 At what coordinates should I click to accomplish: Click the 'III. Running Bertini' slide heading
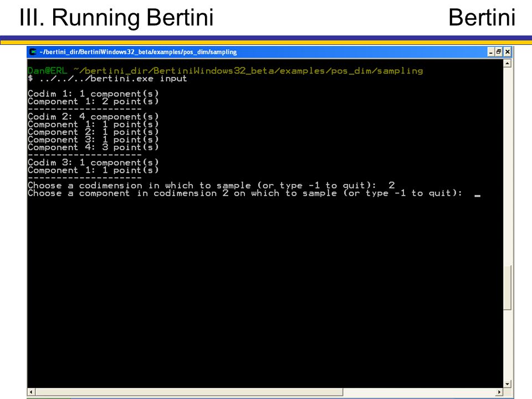[x=116, y=17]
